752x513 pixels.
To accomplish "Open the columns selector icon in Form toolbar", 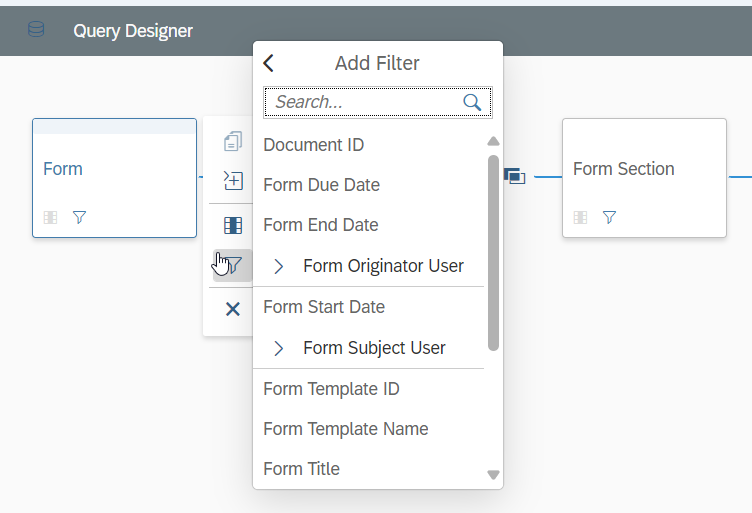I will coord(233,225).
